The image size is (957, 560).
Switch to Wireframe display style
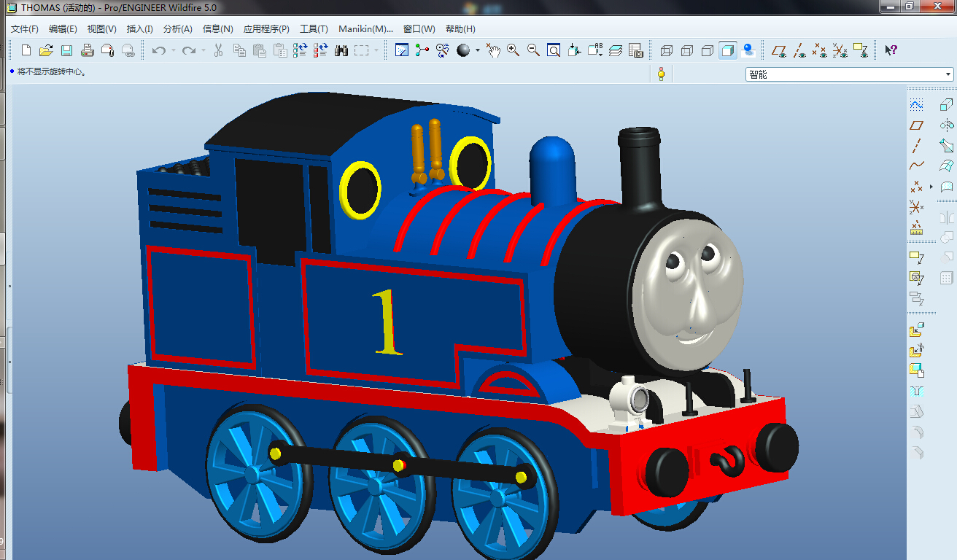[666, 50]
